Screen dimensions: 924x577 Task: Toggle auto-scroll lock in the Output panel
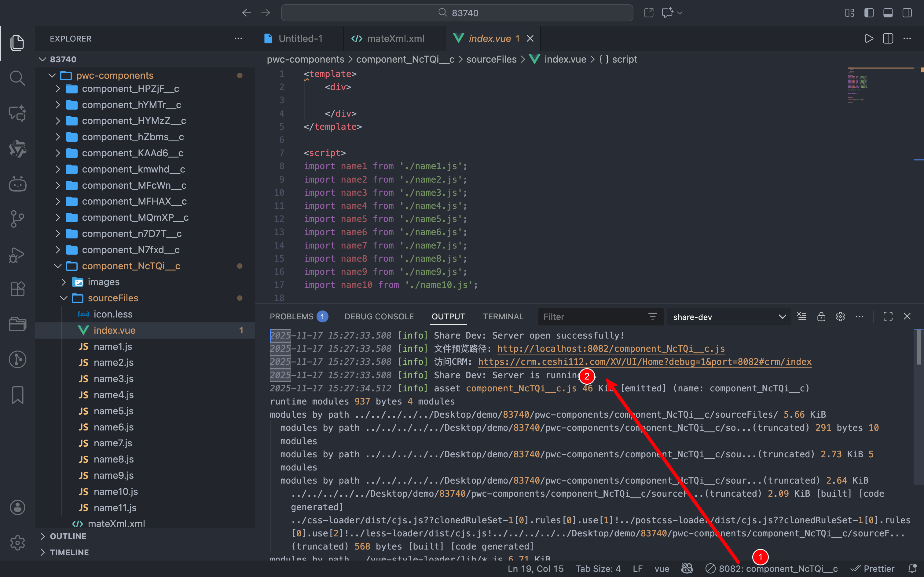pos(821,316)
